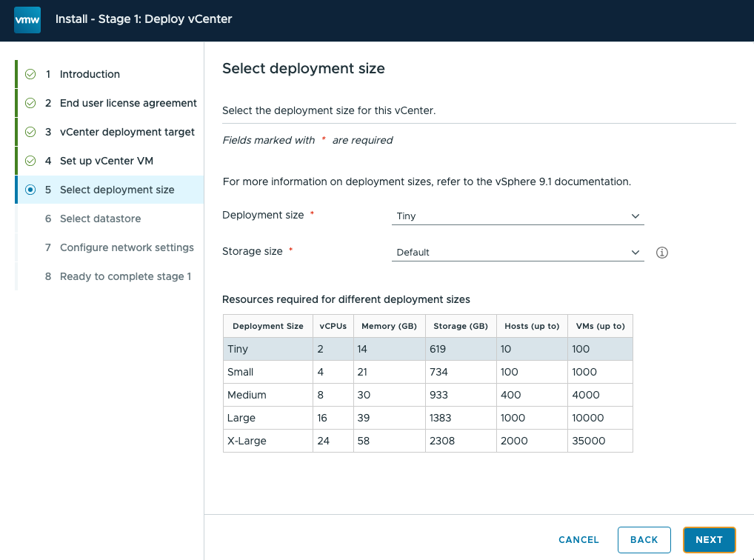Click storage value 734 in Small row
The height and width of the screenshot is (560, 754).
[x=438, y=372]
